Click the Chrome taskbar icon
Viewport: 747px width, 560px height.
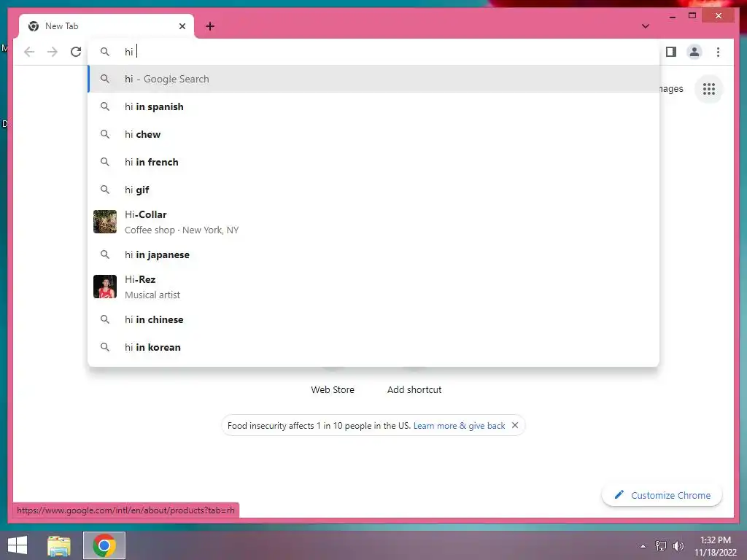104,545
